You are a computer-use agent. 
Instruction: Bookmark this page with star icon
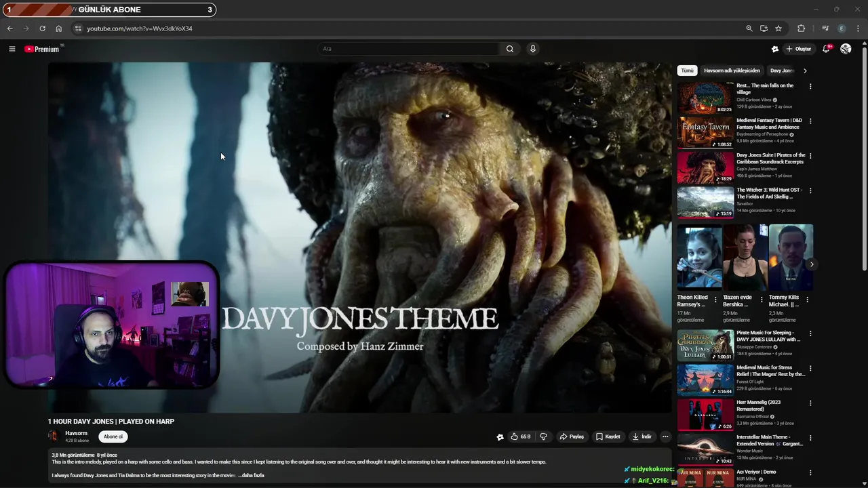click(778, 28)
